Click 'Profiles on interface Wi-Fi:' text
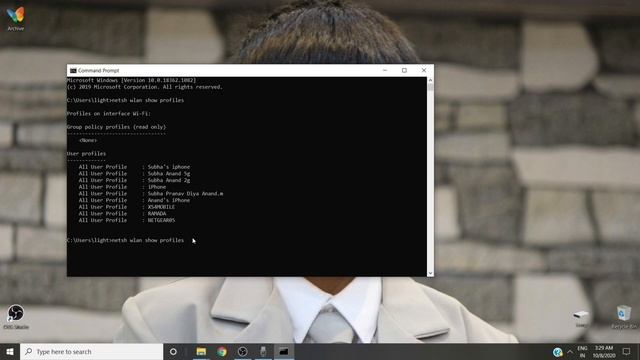This screenshot has height=360, width=640. [109, 113]
